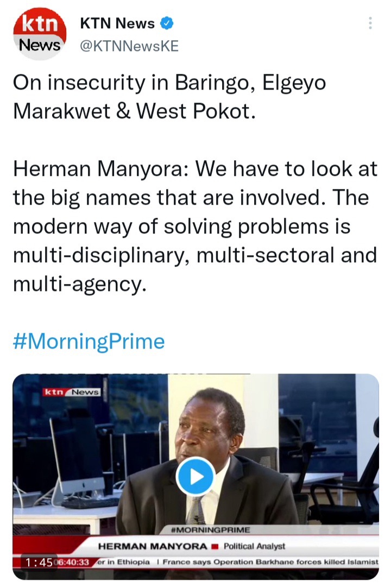Click the blue verified badge
Image resolution: width=391 pixels, height=588 pixels.
point(167,23)
